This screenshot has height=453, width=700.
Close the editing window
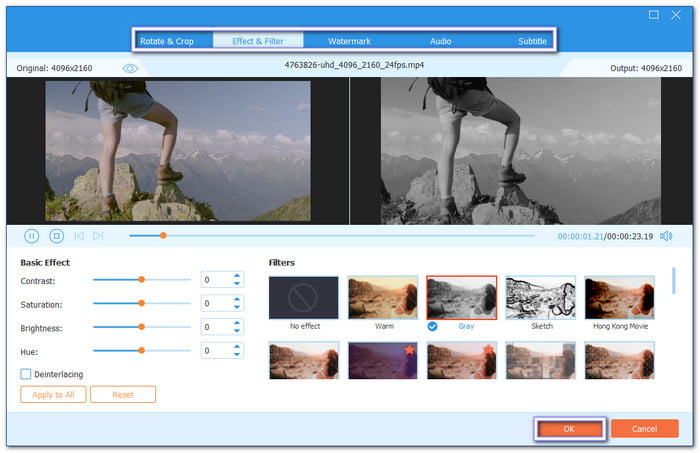pos(676,15)
